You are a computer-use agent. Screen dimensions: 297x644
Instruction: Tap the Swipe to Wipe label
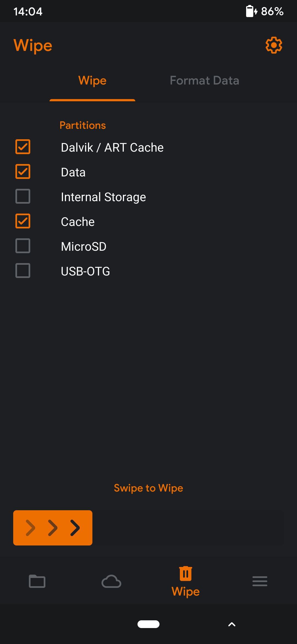[148, 488]
